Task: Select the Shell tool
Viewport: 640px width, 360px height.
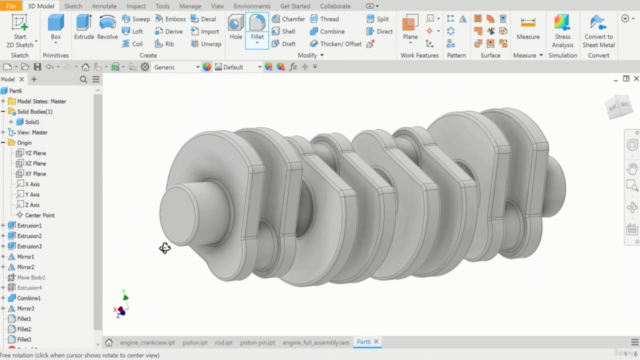Action: pyautogui.click(x=283, y=31)
